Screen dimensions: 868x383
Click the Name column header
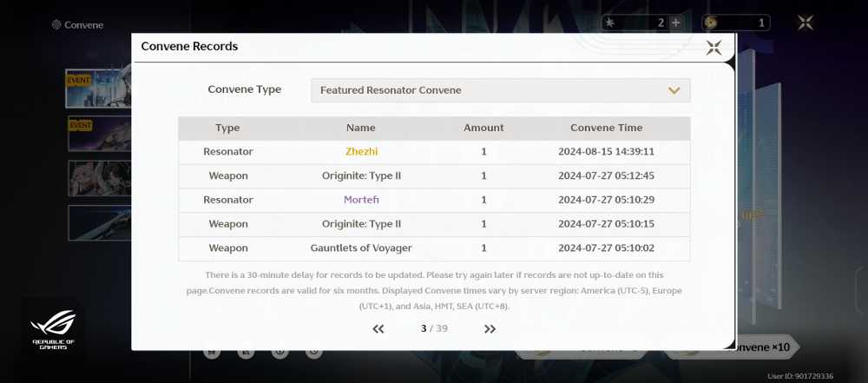(x=361, y=128)
